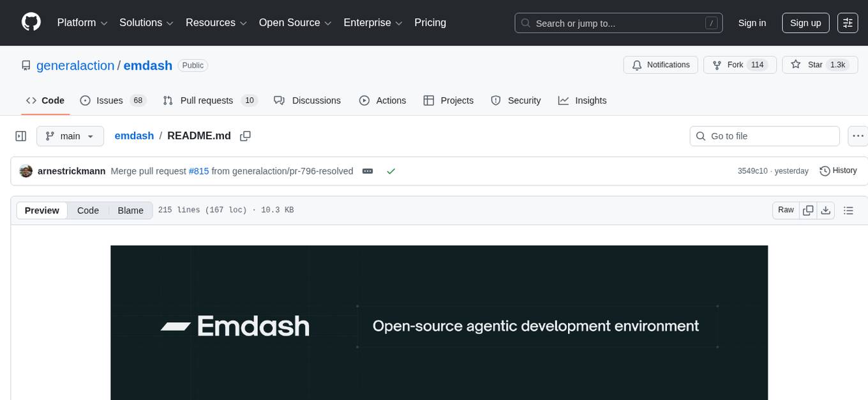Expand the truncated commit message
This screenshot has width=868, height=400.
click(367, 171)
